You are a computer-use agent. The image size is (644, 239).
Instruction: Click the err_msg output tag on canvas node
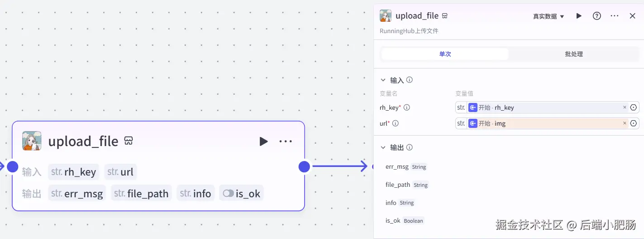point(77,194)
